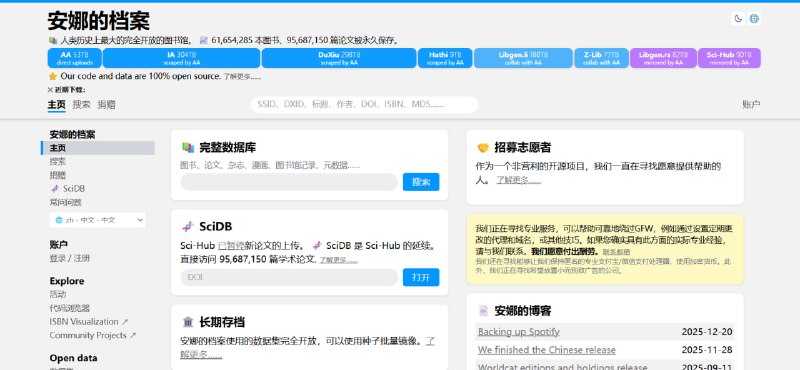800x370 pixels.
Task: Open 了解更多 link in 招募志愿者 card
Action: pyautogui.click(x=519, y=180)
